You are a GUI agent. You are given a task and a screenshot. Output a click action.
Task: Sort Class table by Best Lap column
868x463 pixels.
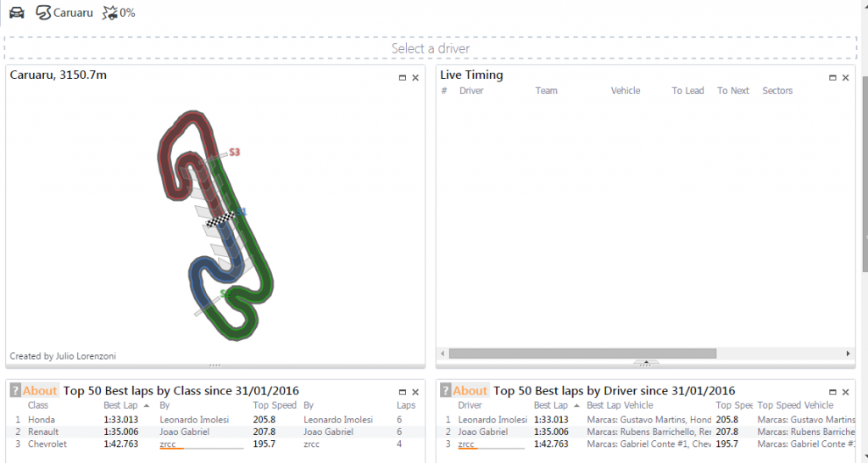[x=120, y=405]
